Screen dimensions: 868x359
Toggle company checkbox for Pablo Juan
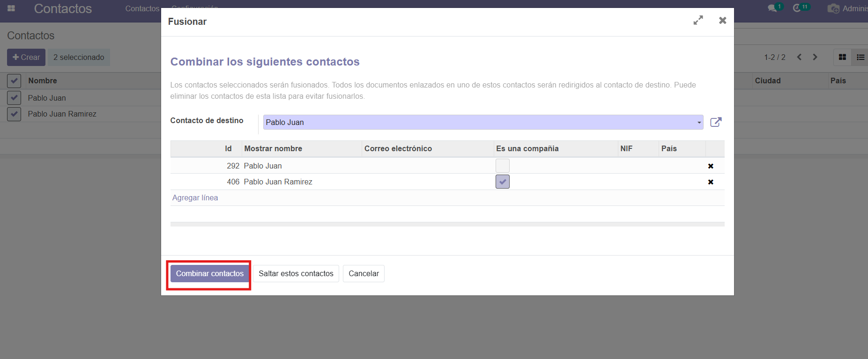[x=502, y=166]
